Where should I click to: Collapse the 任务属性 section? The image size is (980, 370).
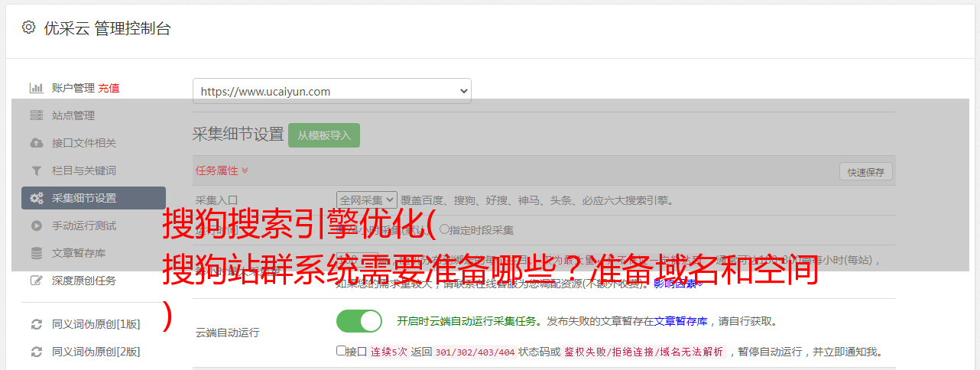tap(222, 170)
